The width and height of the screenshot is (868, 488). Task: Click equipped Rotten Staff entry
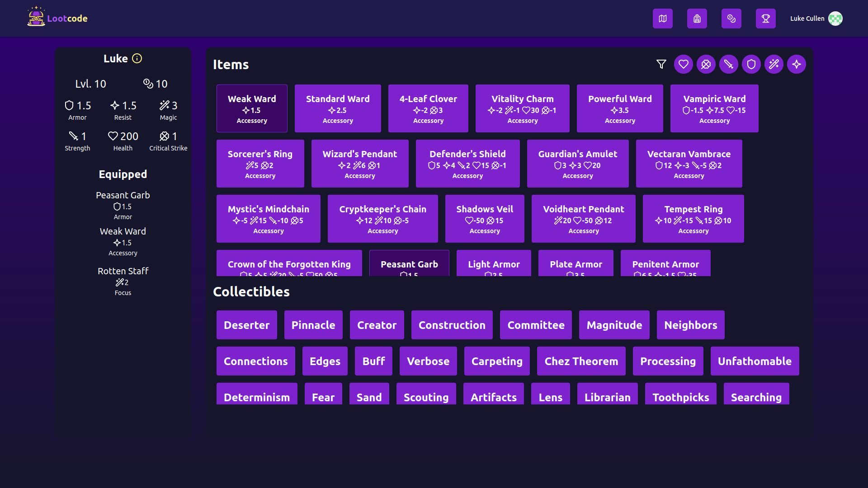point(123,281)
